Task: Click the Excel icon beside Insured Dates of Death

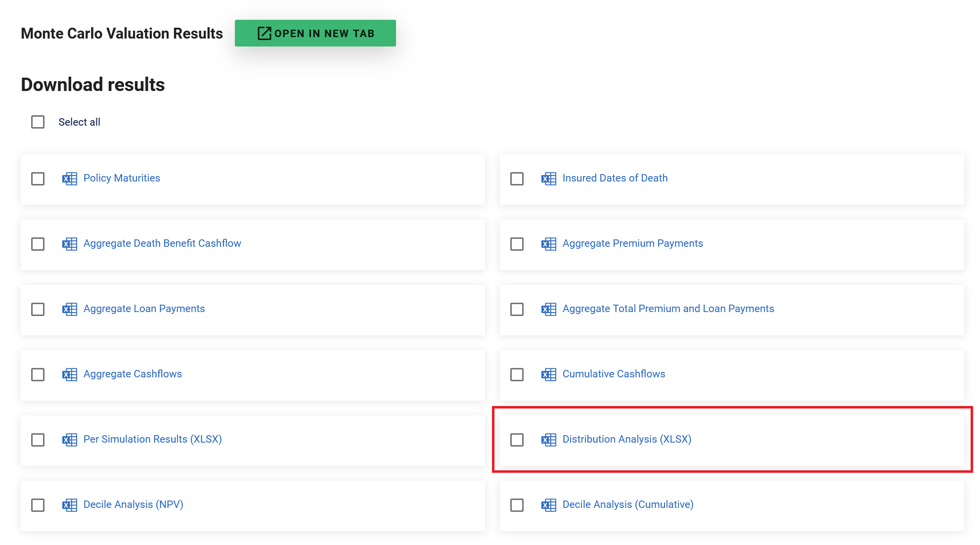Action: coord(548,179)
